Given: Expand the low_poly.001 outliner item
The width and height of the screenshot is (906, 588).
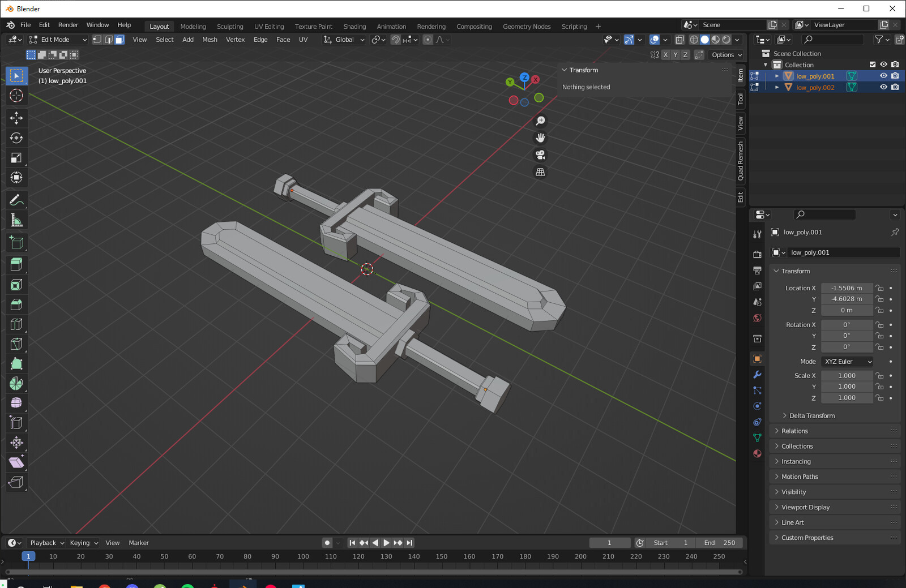Looking at the screenshot, I should 777,75.
